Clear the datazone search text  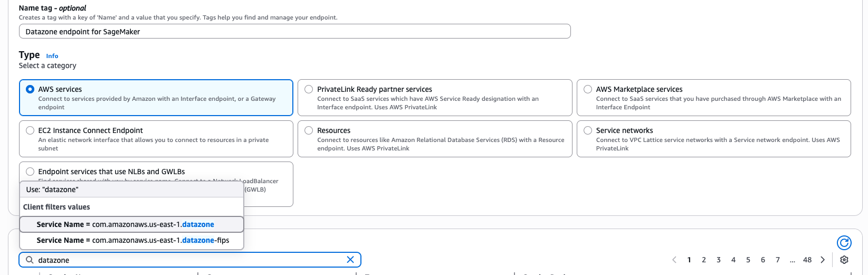(350, 260)
